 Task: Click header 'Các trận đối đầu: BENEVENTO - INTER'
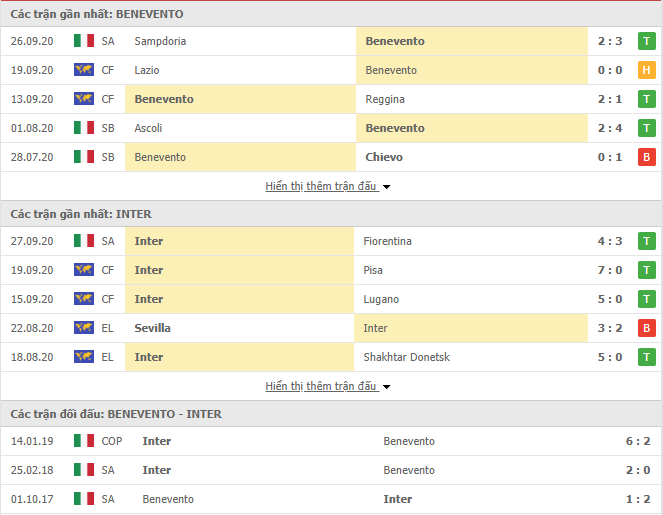pyautogui.click(x=116, y=414)
